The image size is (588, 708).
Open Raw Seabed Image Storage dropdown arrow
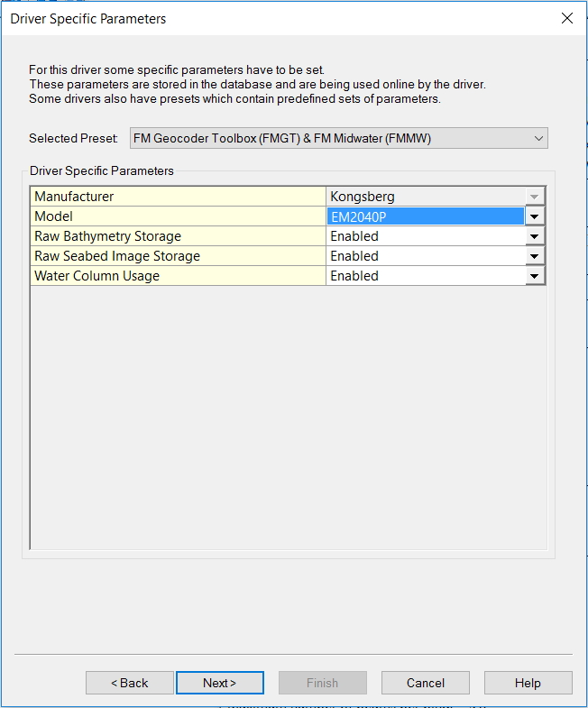pyautogui.click(x=535, y=256)
